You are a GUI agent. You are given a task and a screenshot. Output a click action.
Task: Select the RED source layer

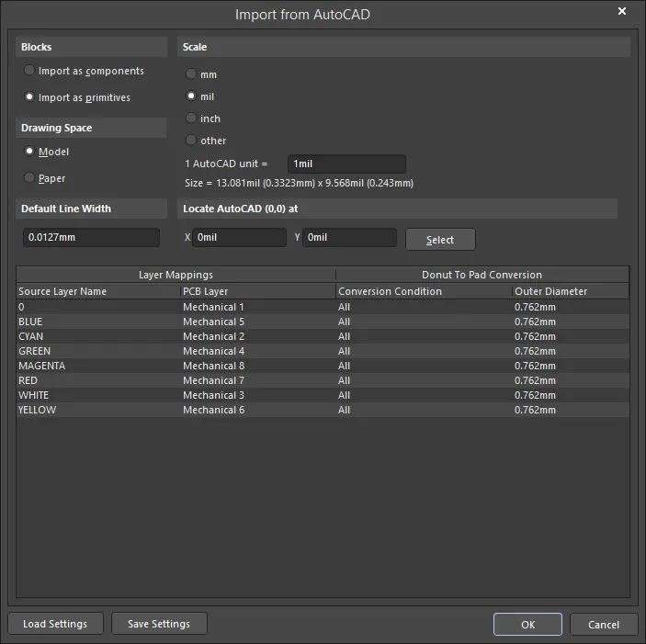tap(98, 380)
